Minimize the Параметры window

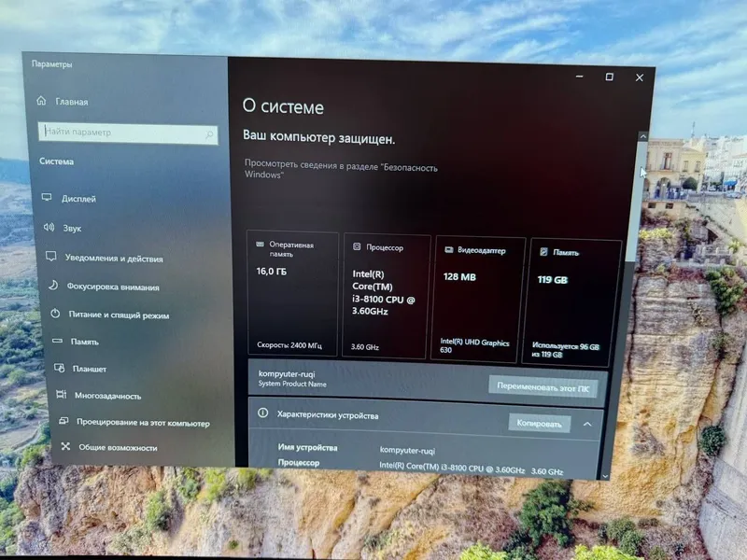click(x=579, y=77)
